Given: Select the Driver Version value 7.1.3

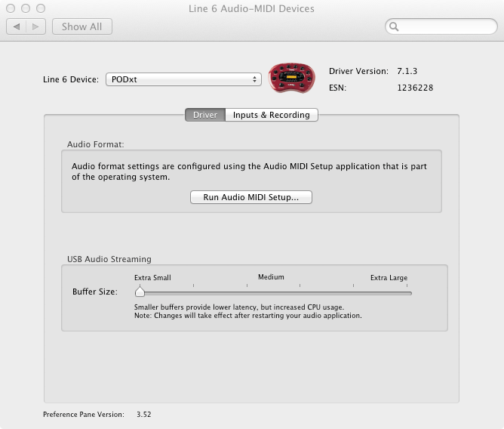Looking at the screenshot, I should [407, 71].
